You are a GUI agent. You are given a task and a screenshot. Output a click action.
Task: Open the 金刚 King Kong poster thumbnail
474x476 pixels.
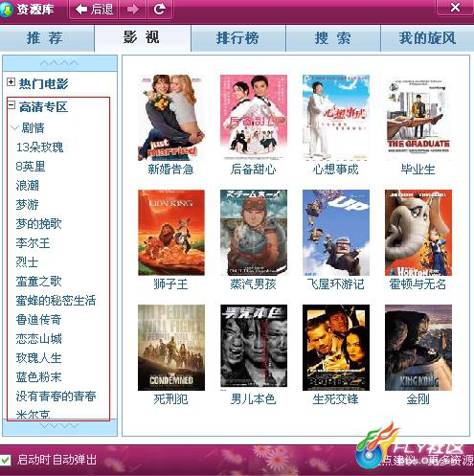pos(418,348)
